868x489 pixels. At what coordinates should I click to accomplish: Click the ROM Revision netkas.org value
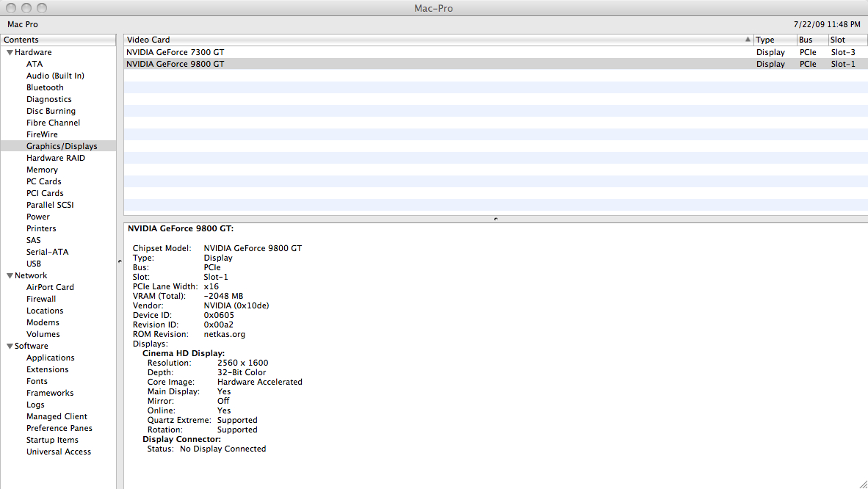point(224,334)
